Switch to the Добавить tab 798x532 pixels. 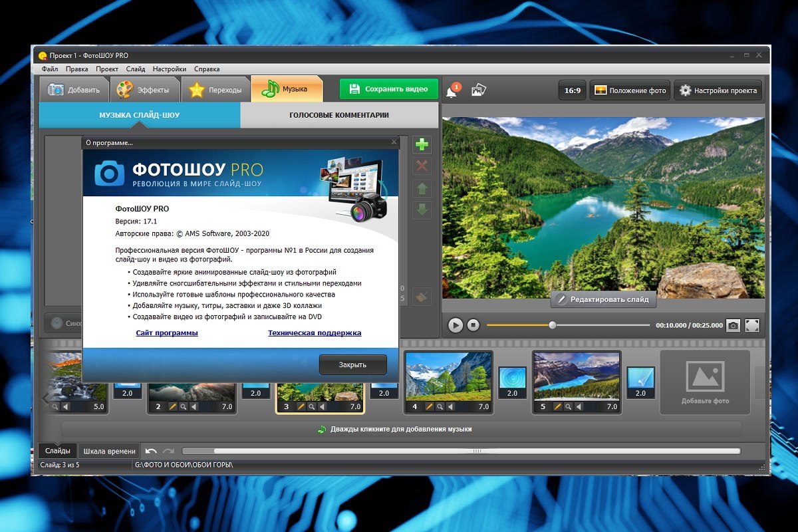73,90
